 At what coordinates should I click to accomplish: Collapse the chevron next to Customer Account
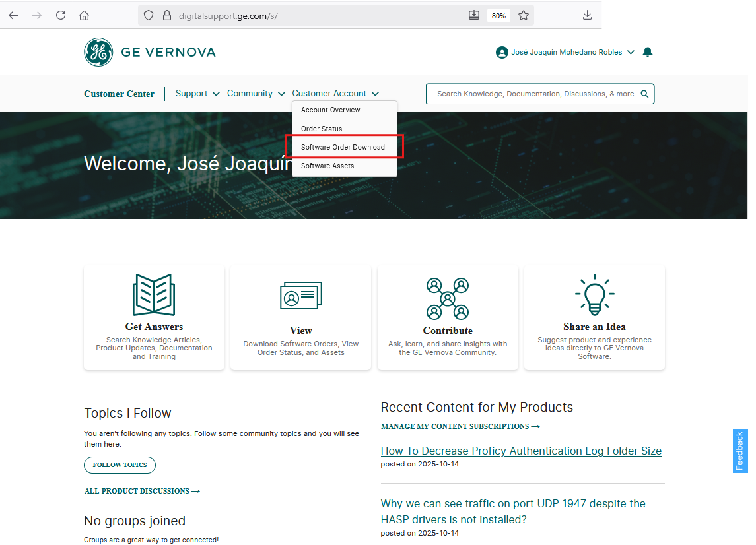(x=375, y=94)
